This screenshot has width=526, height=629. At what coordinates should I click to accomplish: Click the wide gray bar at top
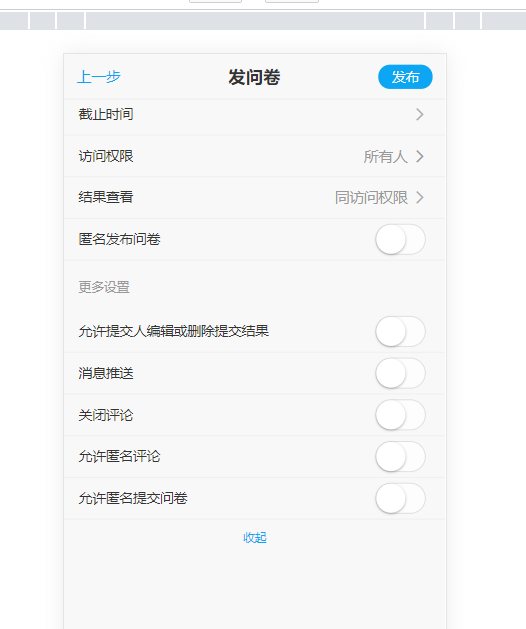(255, 21)
